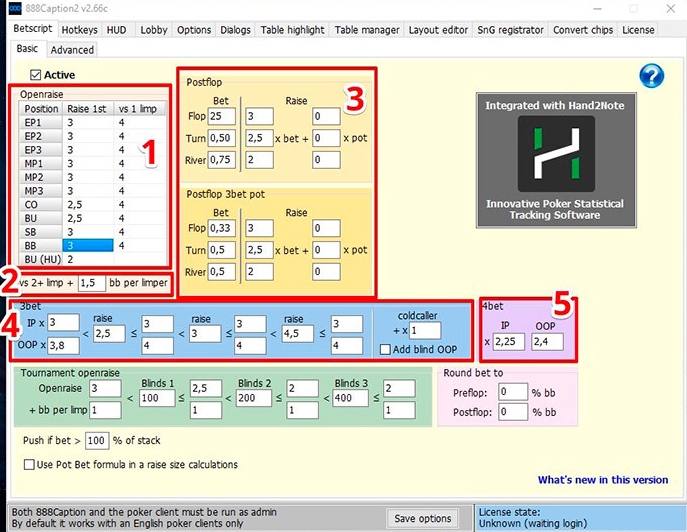Toggle the Active checkbox
Viewport: 687px width, 532px height.
(x=37, y=75)
